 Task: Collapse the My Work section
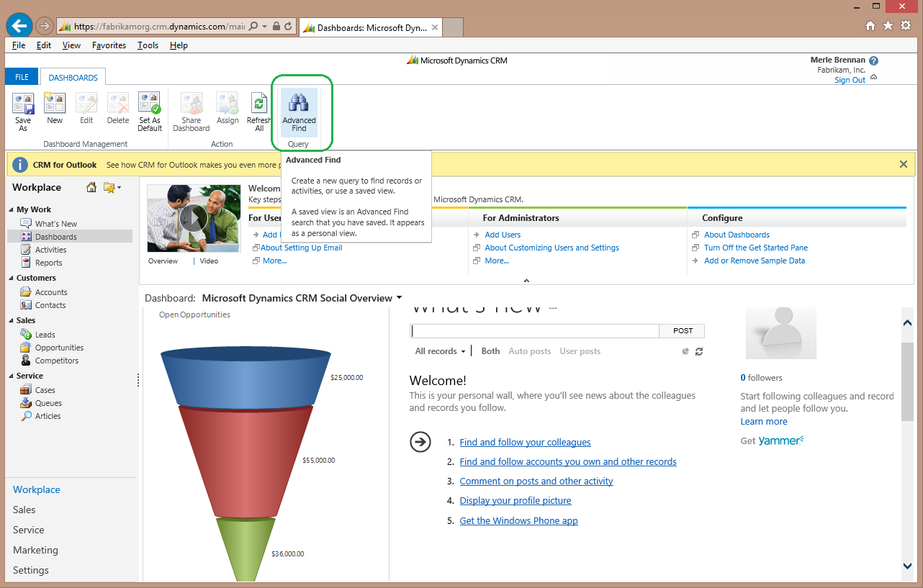[x=11, y=210]
